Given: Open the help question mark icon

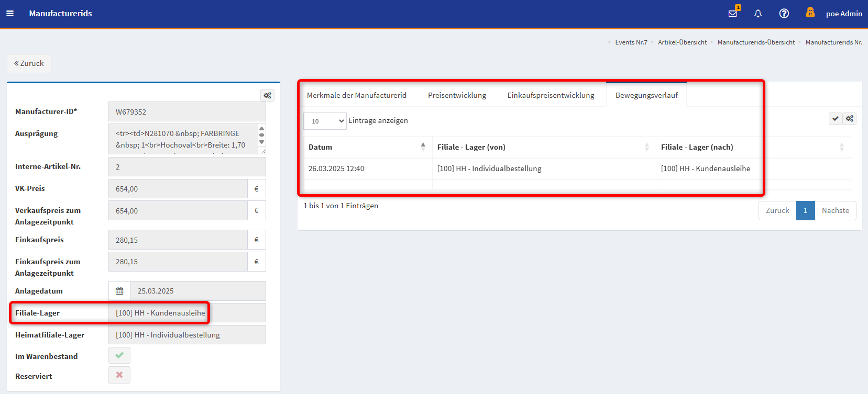Looking at the screenshot, I should [x=784, y=14].
